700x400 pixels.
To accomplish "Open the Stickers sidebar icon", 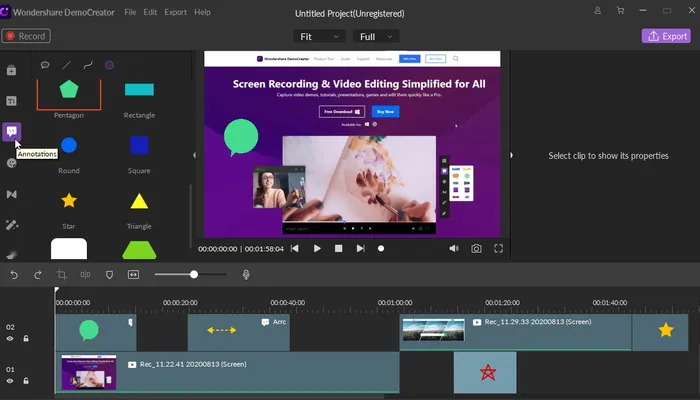I will (12, 163).
